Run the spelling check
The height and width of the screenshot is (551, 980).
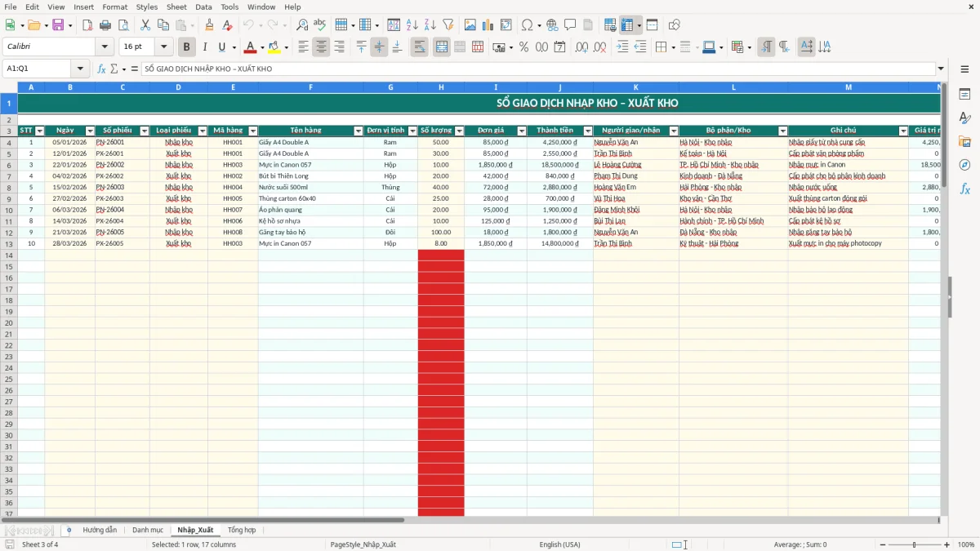pos(320,25)
